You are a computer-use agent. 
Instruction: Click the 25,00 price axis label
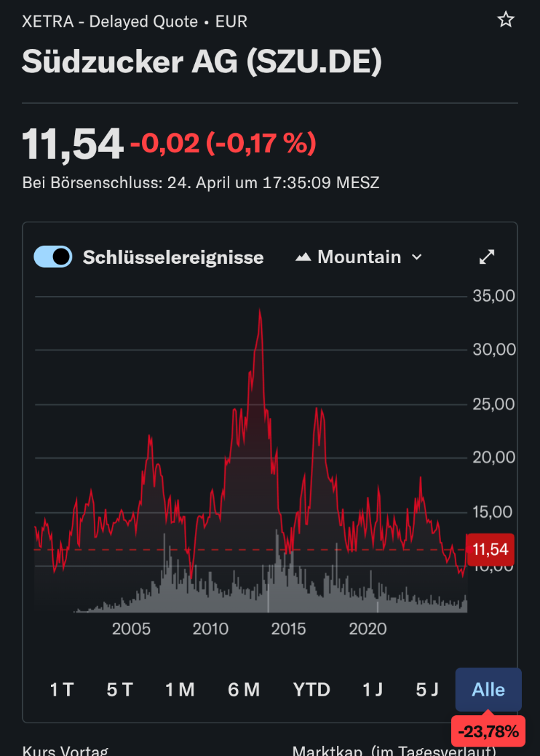pyautogui.click(x=494, y=404)
